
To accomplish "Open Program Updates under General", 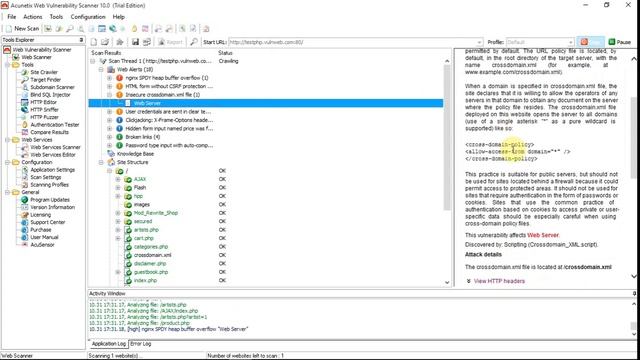I will tap(50, 200).
